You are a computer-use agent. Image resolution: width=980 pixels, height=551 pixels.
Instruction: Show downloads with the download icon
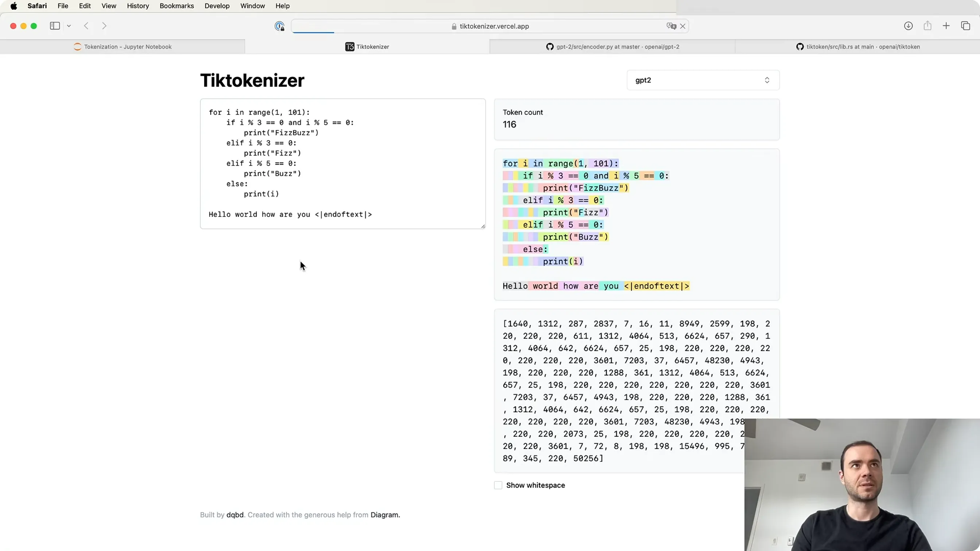(x=909, y=26)
